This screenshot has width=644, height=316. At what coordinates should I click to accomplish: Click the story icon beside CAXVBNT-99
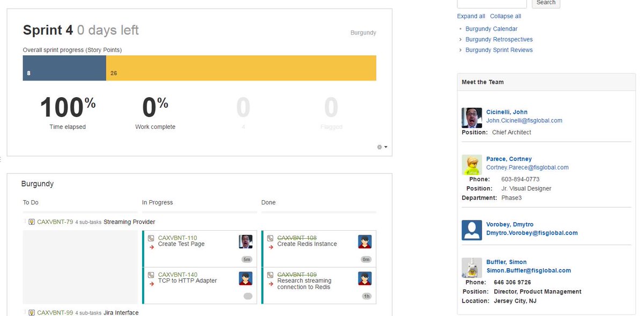pyautogui.click(x=32, y=313)
